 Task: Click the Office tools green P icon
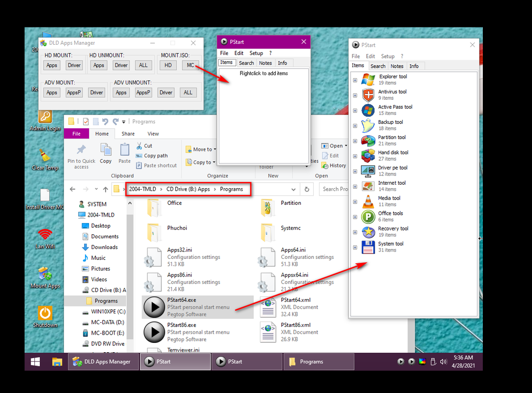point(368,217)
